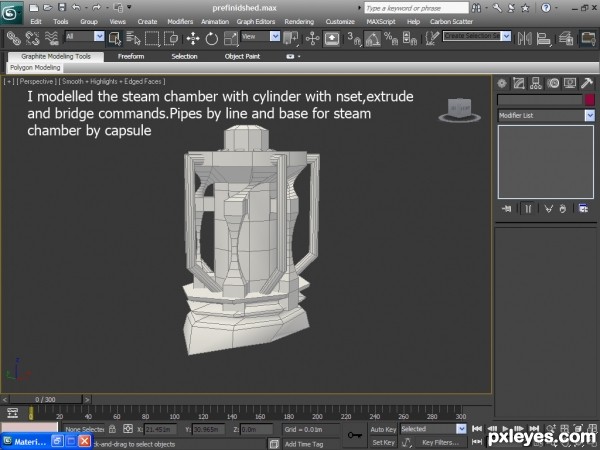Activate the Select Object tool

115,38
